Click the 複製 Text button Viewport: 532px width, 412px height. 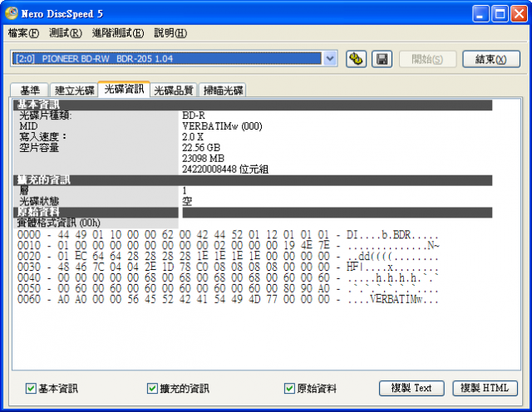pos(411,388)
